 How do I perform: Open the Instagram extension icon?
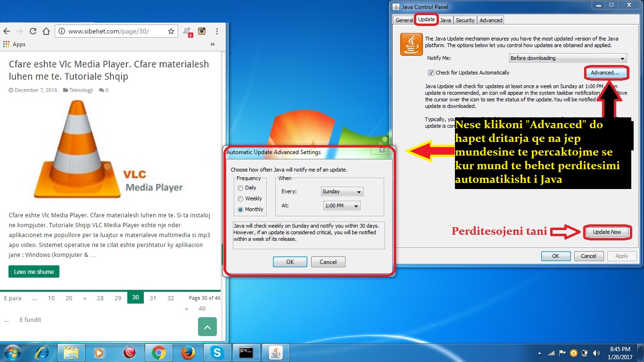tap(202, 31)
